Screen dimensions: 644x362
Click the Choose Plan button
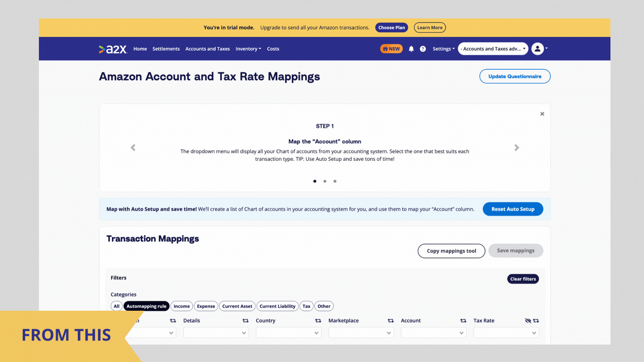(391, 27)
